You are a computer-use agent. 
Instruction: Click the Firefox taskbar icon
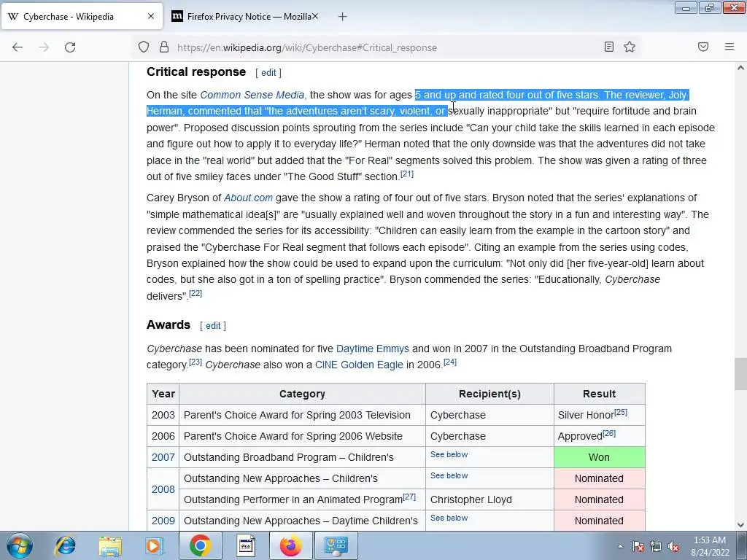(x=290, y=545)
